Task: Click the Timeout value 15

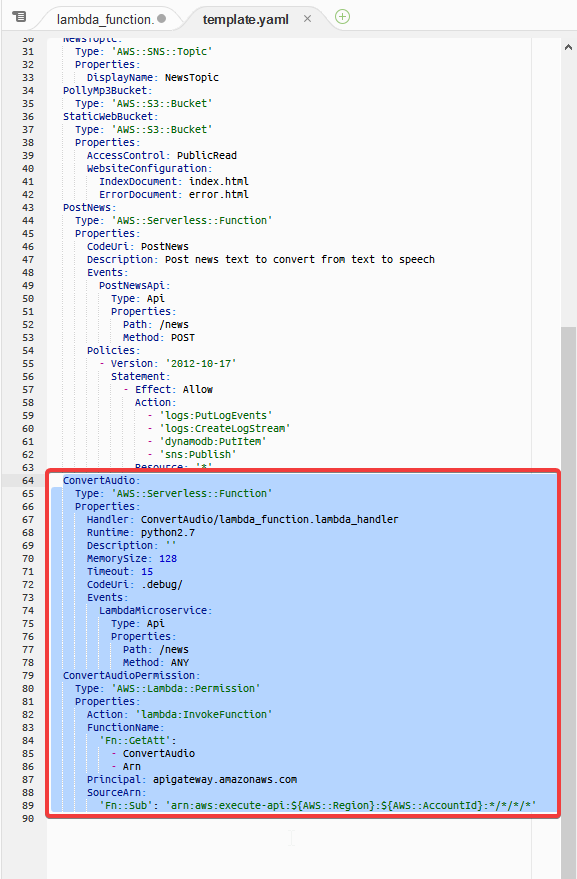Action: tap(147, 571)
